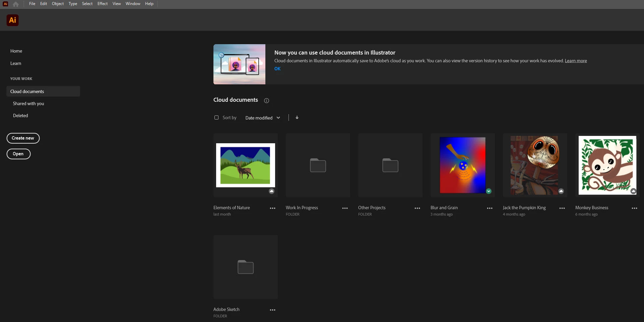Click the Other Projects folder name
The height and width of the screenshot is (322, 644).
372,208
